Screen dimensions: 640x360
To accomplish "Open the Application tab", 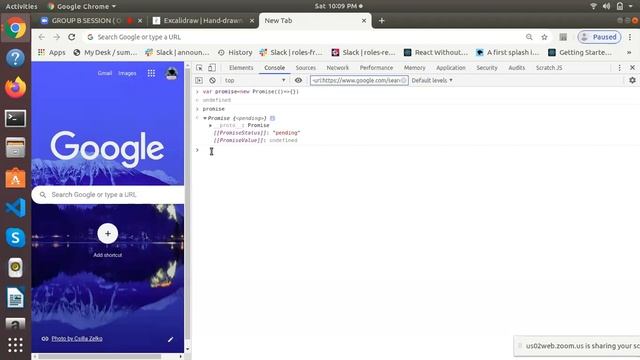I will pyautogui.click(x=451, y=68).
